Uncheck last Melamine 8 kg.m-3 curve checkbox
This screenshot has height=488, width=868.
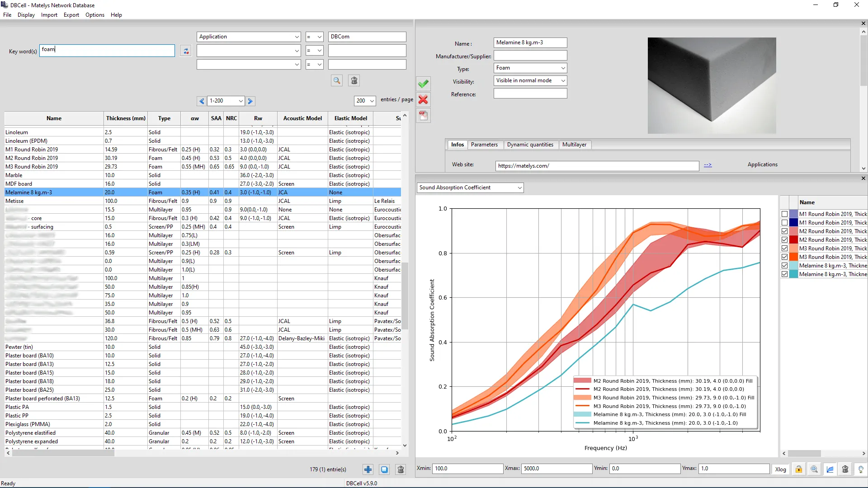click(784, 274)
